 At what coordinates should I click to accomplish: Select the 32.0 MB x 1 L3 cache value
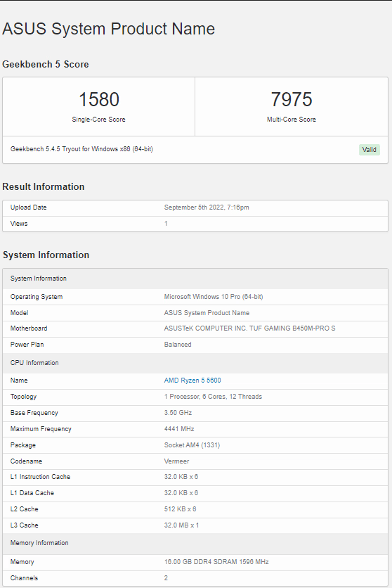point(181,525)
